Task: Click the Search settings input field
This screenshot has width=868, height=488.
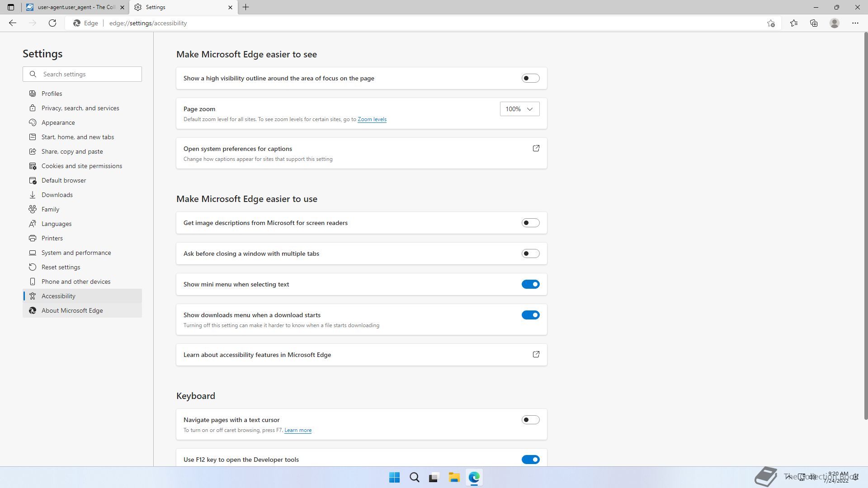Action: click(88, 74)
